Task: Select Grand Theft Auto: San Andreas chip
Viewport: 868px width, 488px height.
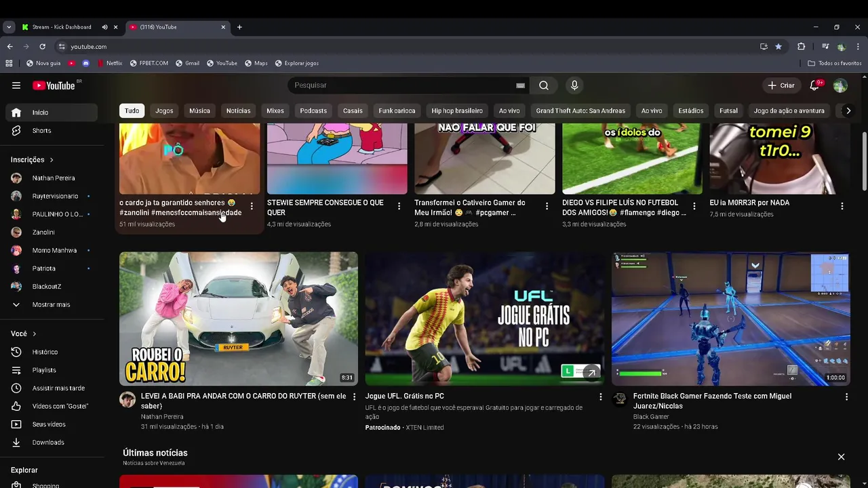Action: pyautogui.click(x=580, y=110)
